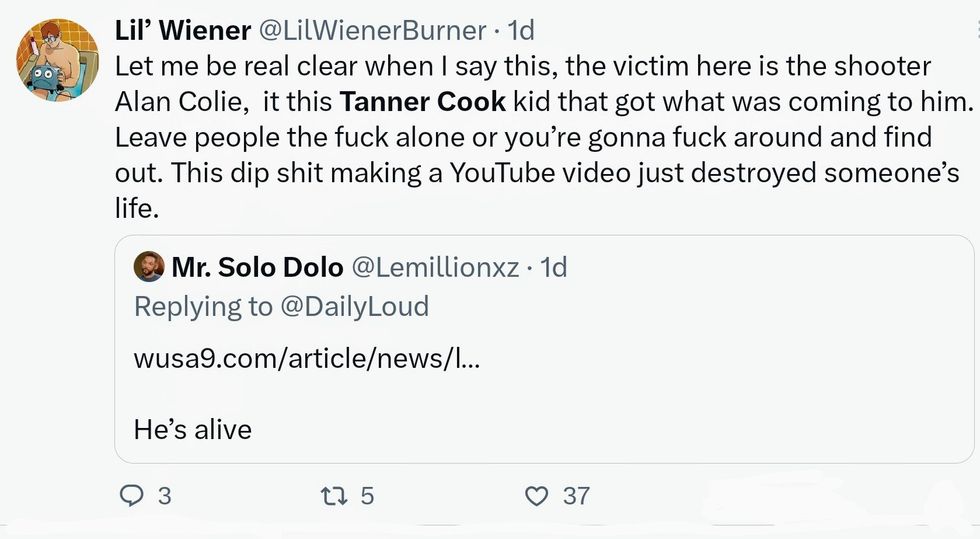Click the reply count 3
This screenshot has width=980, height=539.
tap(164, 495)
